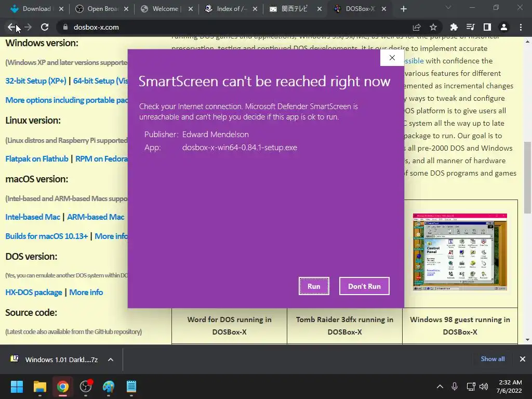Open Flatpak on Flathub link
Image resolution: width=532 pixels, height=399 pixels.
[x=37, y=159]
